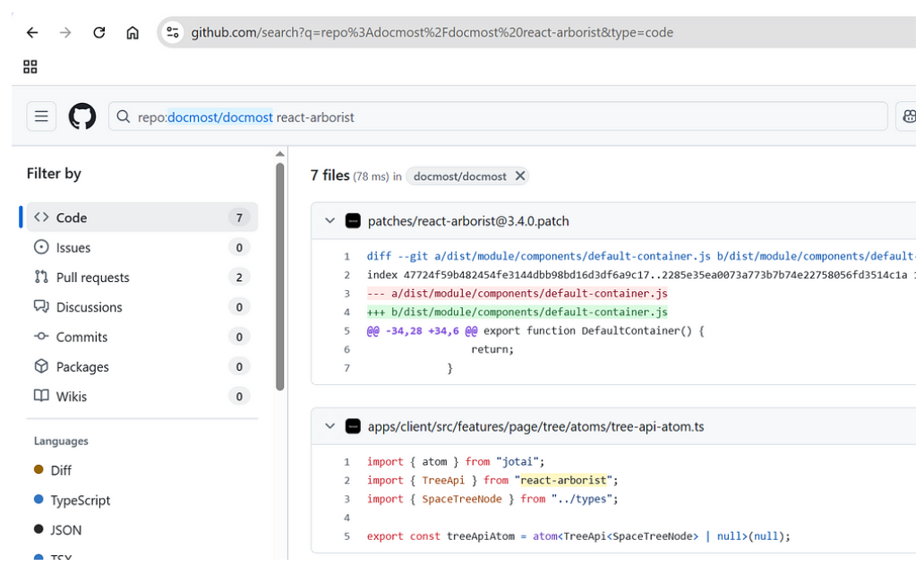This screenshot has height=583, width=924.
Task: Open repository avatar for react-arborist patch file
Action: (x=353, y=221)
